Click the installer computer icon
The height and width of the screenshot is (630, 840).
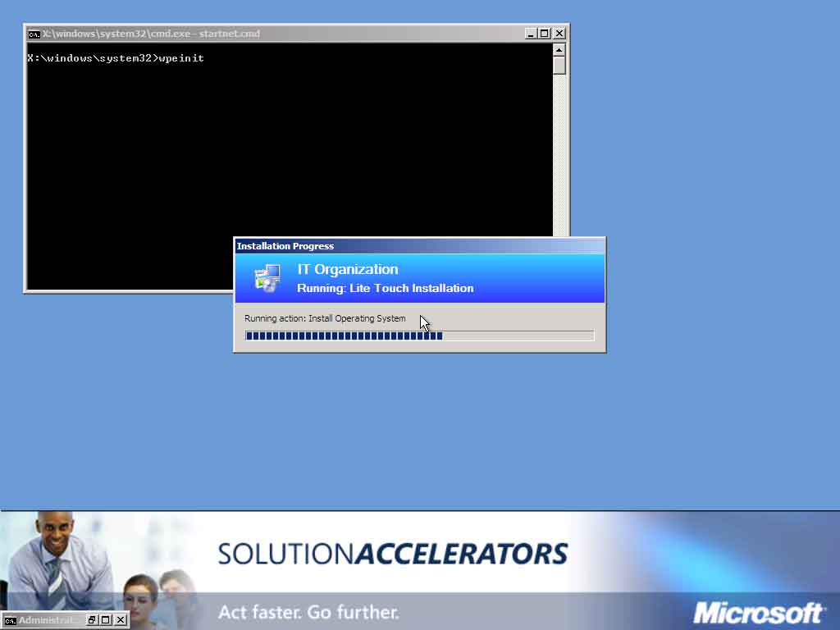[267, 278]
